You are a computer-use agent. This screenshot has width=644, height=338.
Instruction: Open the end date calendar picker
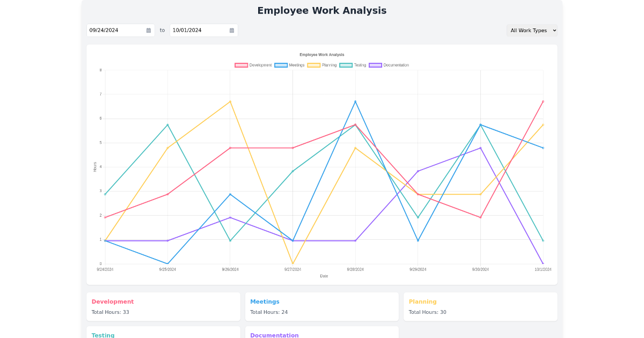tap(231, 30)
